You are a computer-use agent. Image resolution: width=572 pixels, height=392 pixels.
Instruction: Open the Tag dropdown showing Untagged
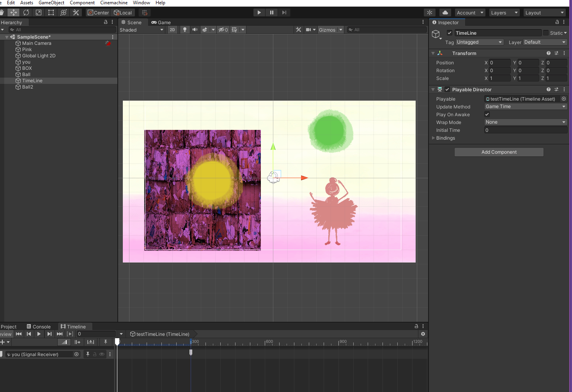pos(480,42)
